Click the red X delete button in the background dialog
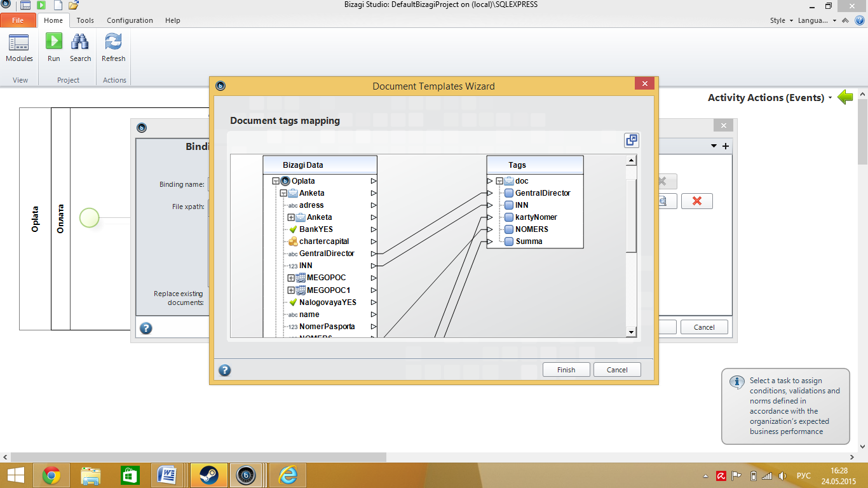 [x=697, y=201]
